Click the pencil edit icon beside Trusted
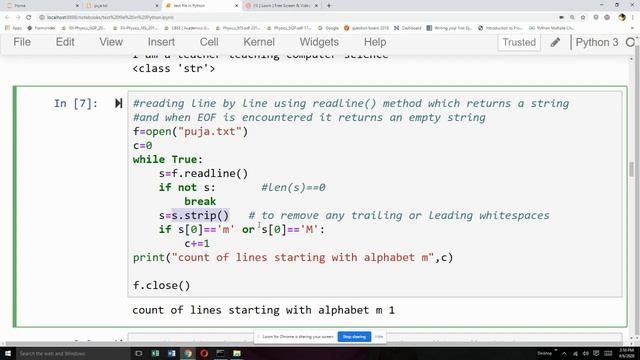The image size is (640, 360). pos(555,42)
